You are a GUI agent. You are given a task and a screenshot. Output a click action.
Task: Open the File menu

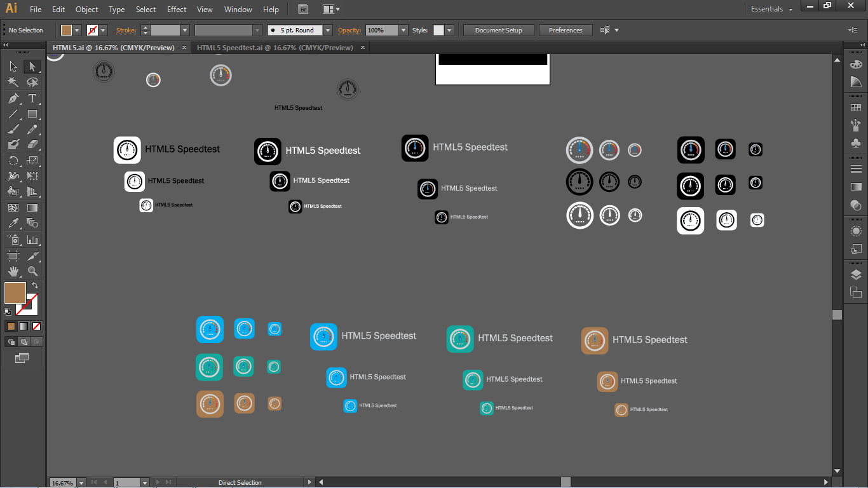click(x=36, y=10)
